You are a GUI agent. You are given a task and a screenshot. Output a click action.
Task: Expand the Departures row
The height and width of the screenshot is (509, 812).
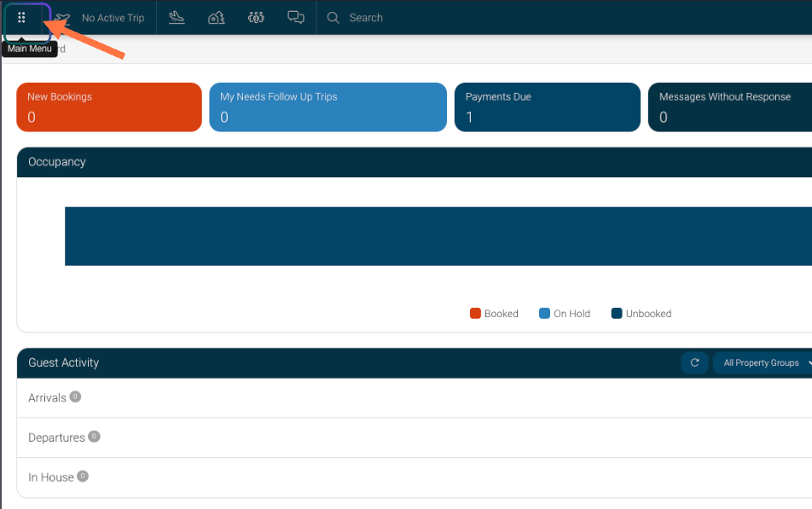[x=415, y=437]
